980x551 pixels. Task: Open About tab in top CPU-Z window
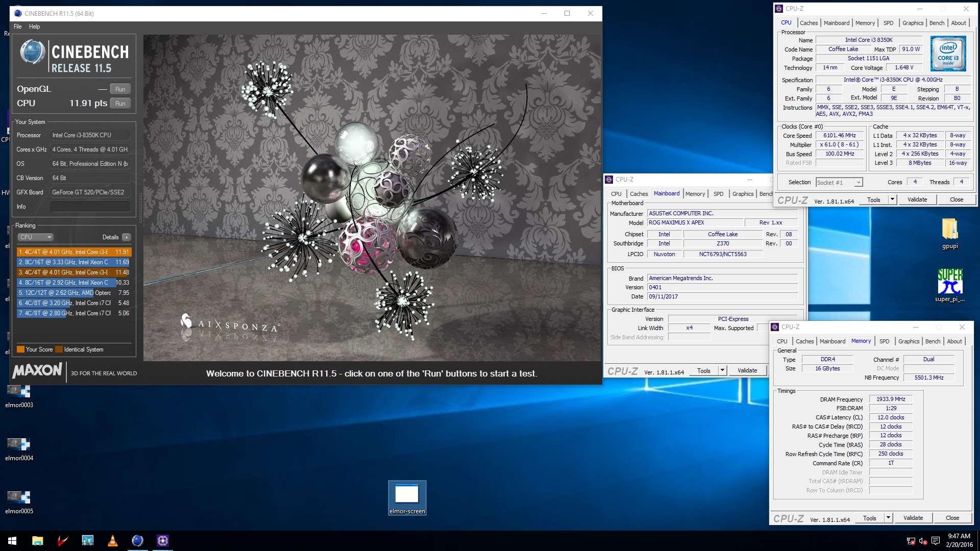click(958, 23)
